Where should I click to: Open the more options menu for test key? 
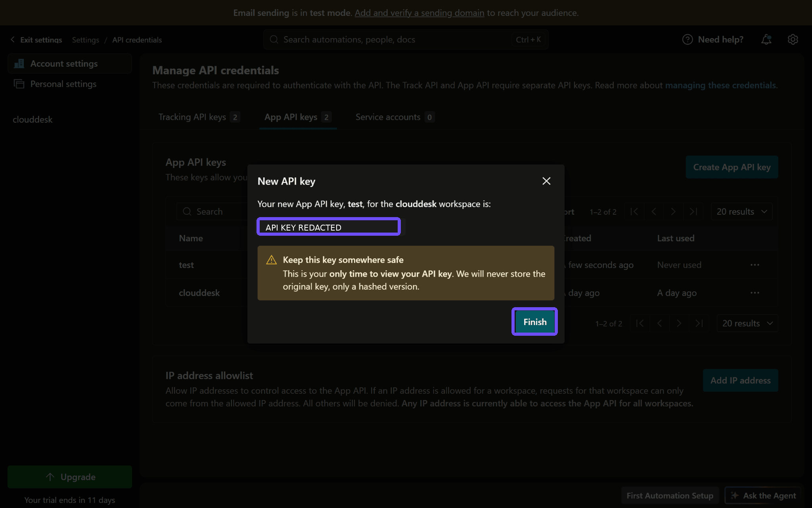755,265
